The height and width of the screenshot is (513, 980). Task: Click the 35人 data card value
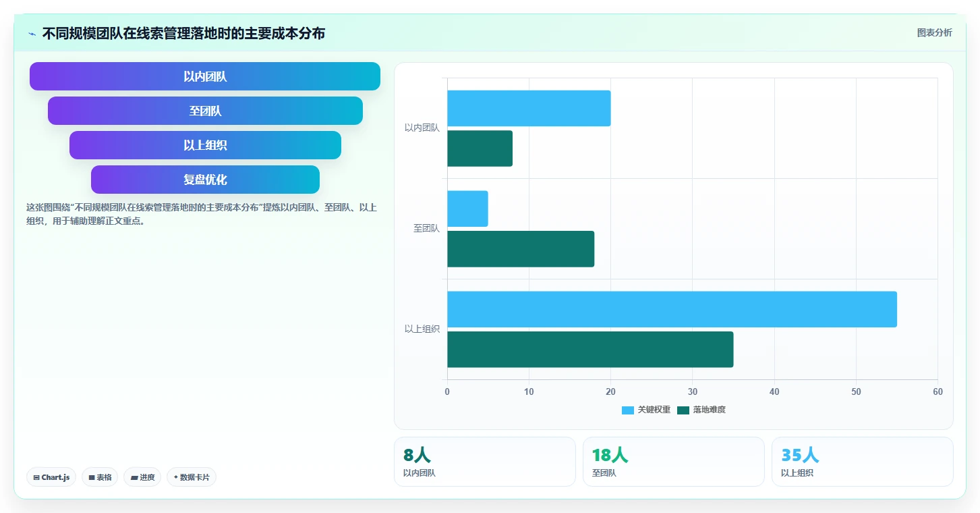[x=800, y=455]
